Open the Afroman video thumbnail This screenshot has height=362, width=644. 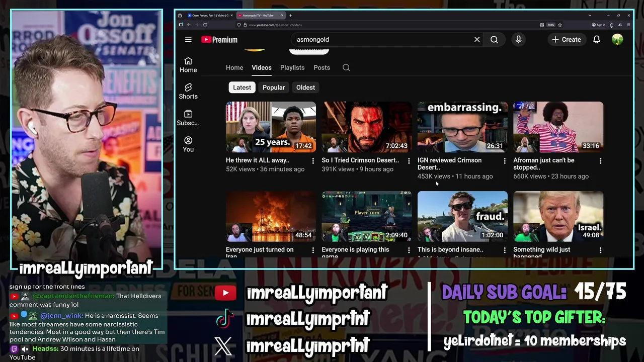coord(558,127)
